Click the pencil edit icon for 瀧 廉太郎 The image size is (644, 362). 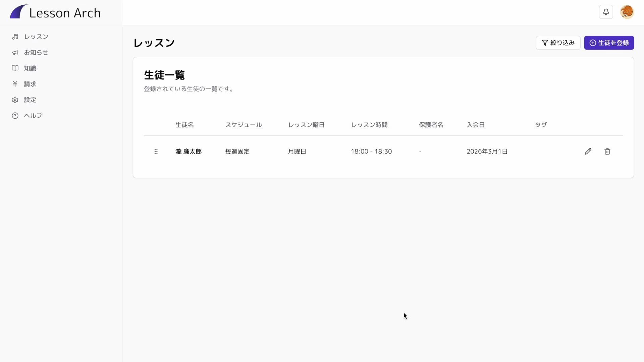pyautogui.click(x=588, y=152)
